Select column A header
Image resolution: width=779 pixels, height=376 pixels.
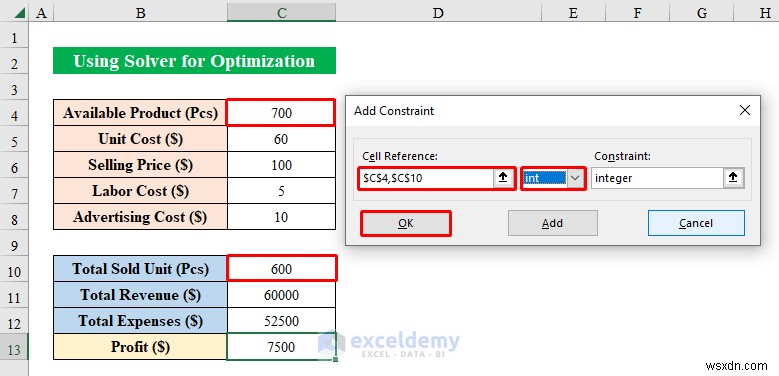click(41, 12)
